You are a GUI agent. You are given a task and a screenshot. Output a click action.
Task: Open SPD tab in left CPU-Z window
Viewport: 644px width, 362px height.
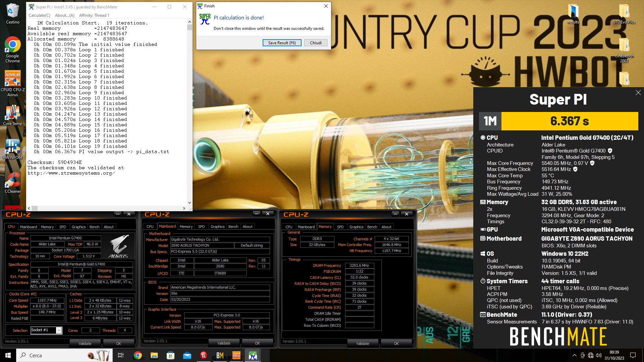(x=63, y=227)
